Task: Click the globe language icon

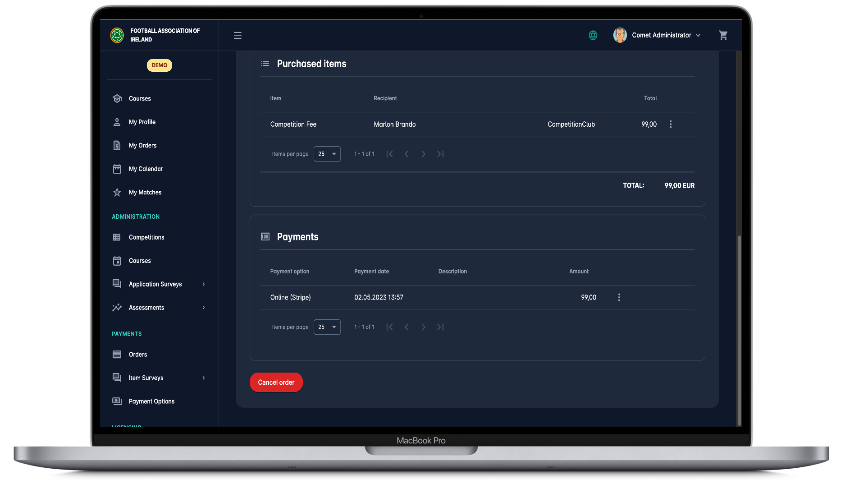Action: pyautogui.click(x=593, y=35)
